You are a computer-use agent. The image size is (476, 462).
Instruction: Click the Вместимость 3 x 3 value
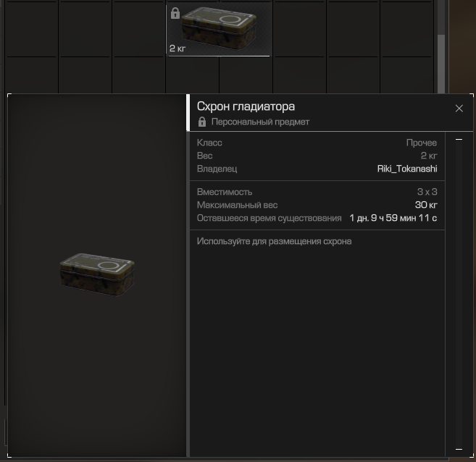(x=427, y=192)
